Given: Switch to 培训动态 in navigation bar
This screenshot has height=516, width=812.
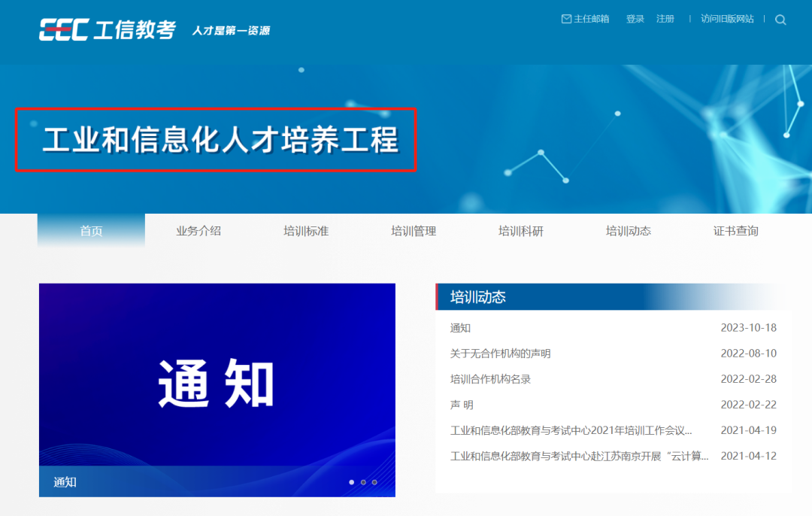Looking at the screenshot, I should [x=629, y=231].
